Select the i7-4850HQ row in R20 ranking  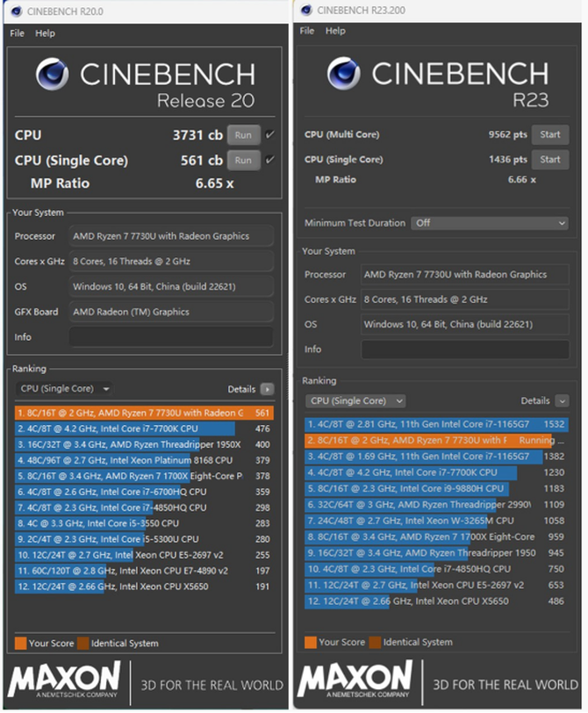click(x=144, y=508)
